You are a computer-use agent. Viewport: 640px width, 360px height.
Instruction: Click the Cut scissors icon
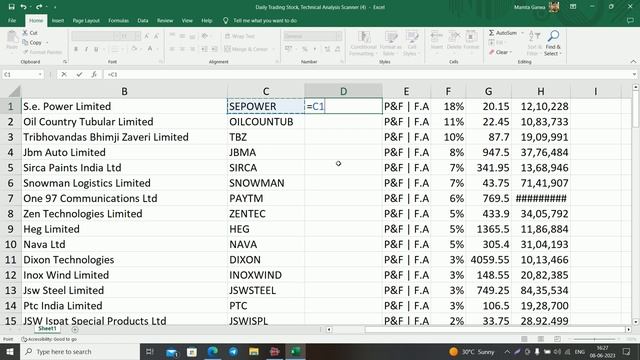pyautogui.click(x=25, y=33)
